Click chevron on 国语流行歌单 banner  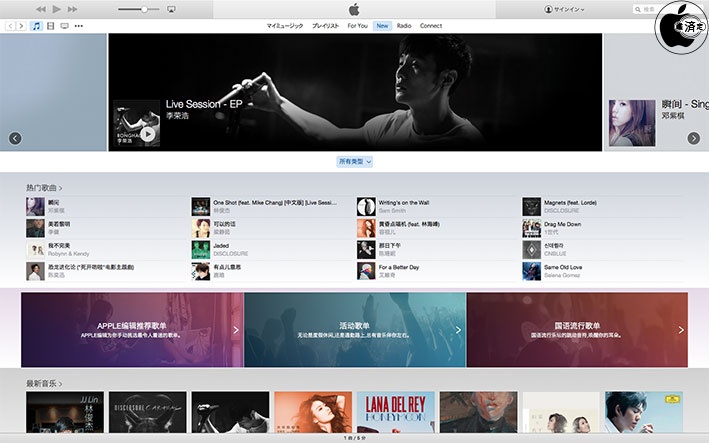681,330
